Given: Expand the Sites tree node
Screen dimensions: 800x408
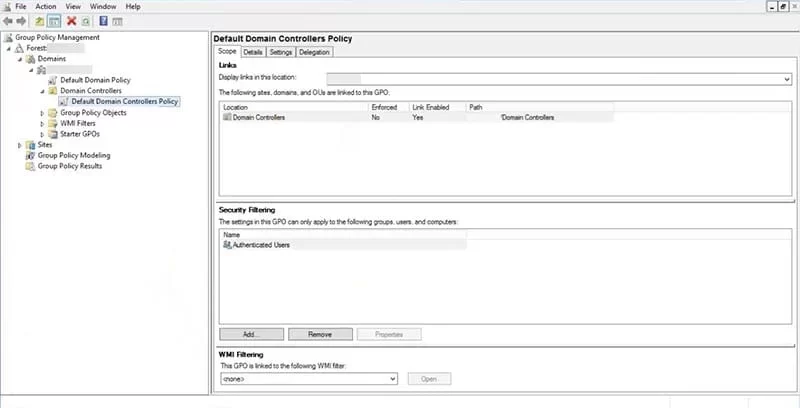Looking at the screenshot, I should tap(19, 145).
